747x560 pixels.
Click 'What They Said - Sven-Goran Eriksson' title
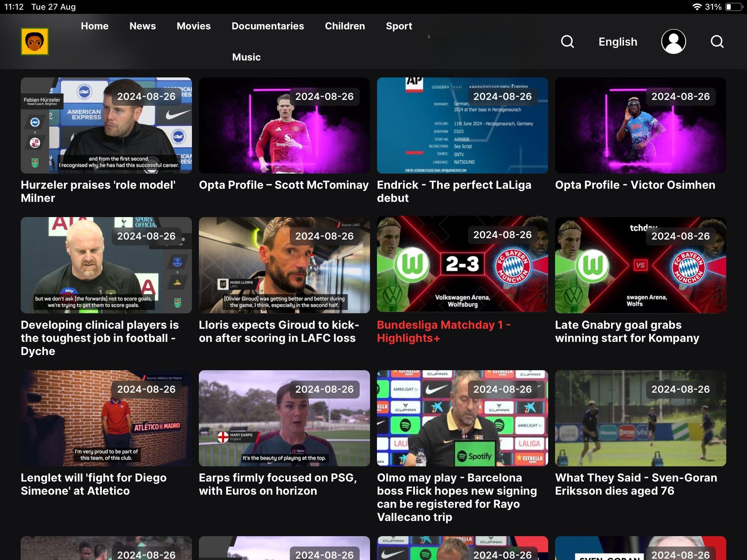point(636,484)
